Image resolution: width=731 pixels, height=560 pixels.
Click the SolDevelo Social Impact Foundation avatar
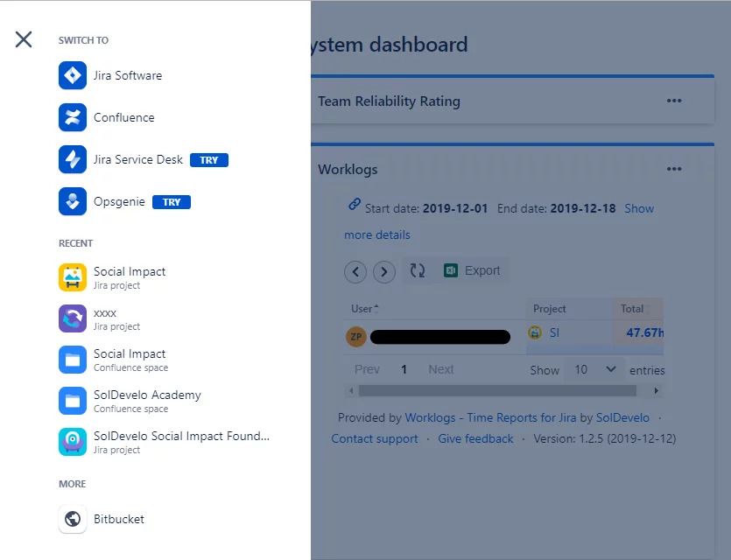tap(73, 442)
